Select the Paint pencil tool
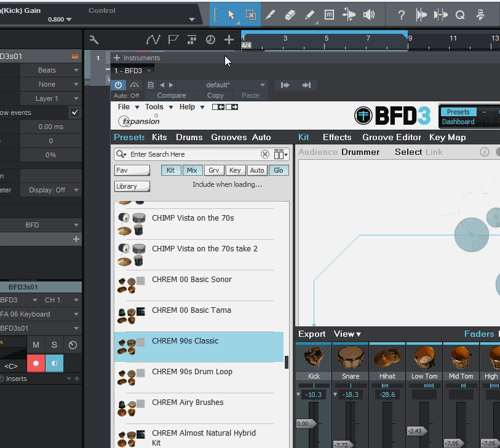Screen dimensions: 500x448 click(x=309, y=15)
